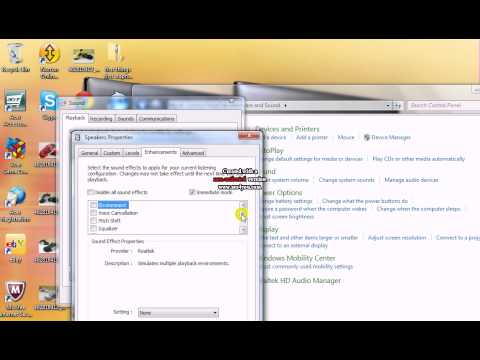Enable the Voice Cancellation checkbox
This screenshot has width=480, height=360.
(93, 213)
